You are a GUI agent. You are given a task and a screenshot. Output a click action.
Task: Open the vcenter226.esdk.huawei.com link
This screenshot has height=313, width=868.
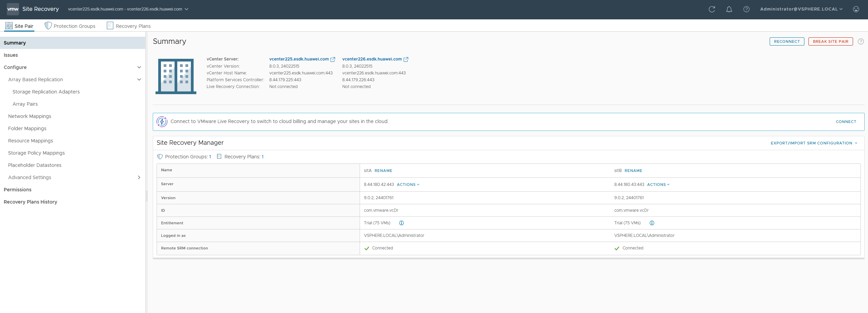[372, 59]
